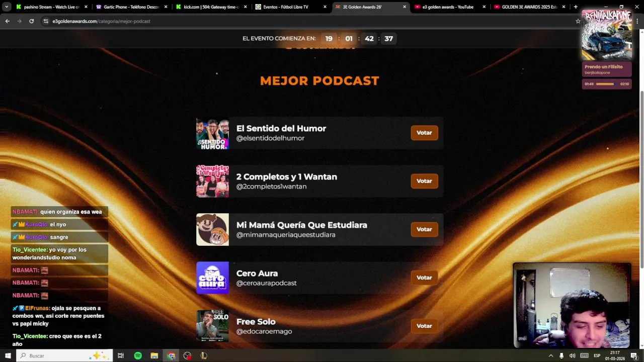644x362 pixels.
Task: Open the clock and calendar flyout
Action: tap(615, 355)
